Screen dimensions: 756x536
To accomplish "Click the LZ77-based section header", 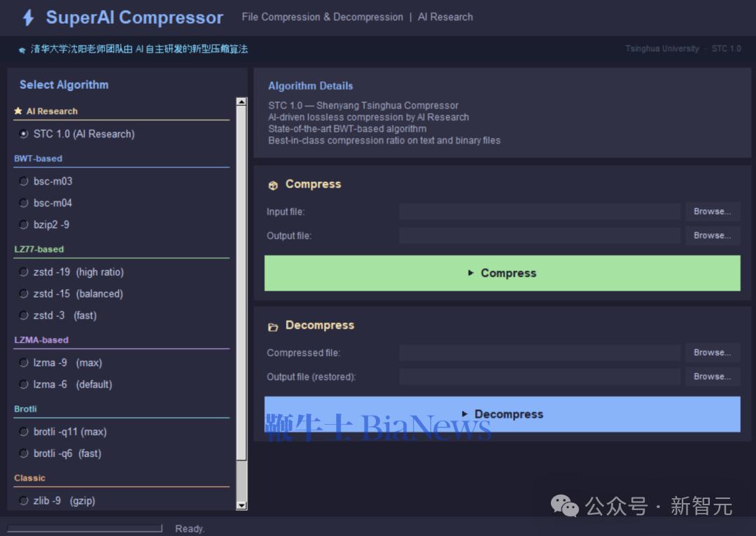I will (x=39, y=249).
